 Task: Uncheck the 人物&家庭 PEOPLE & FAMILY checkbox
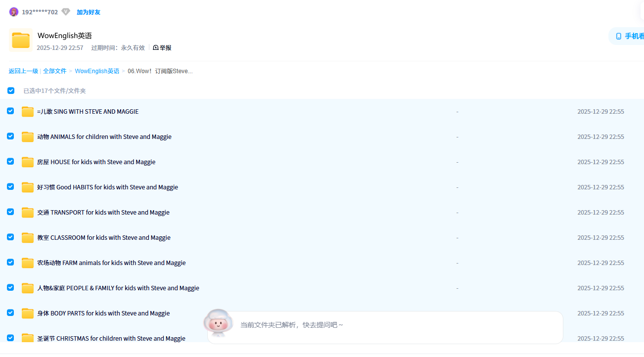tap(10, 287)
